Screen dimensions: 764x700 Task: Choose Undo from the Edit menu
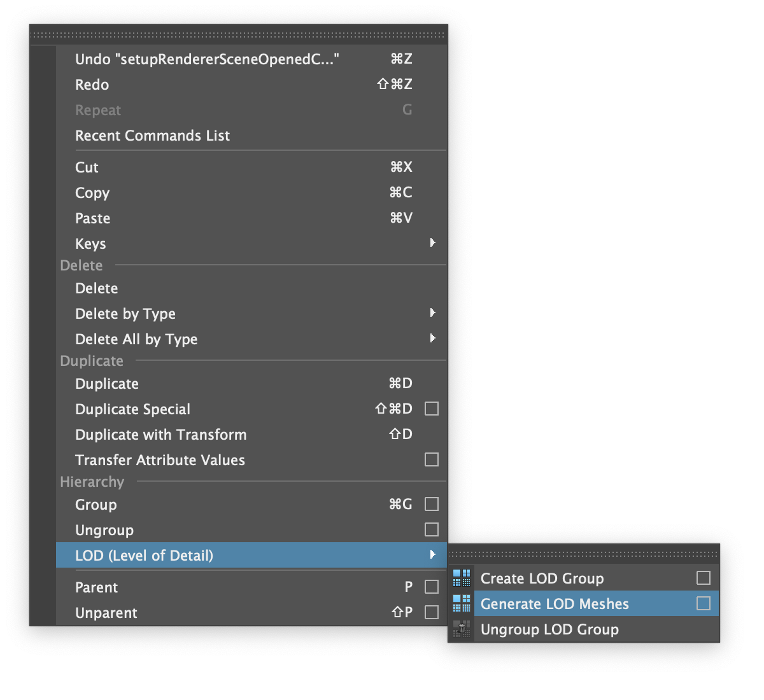pos(207,59)
